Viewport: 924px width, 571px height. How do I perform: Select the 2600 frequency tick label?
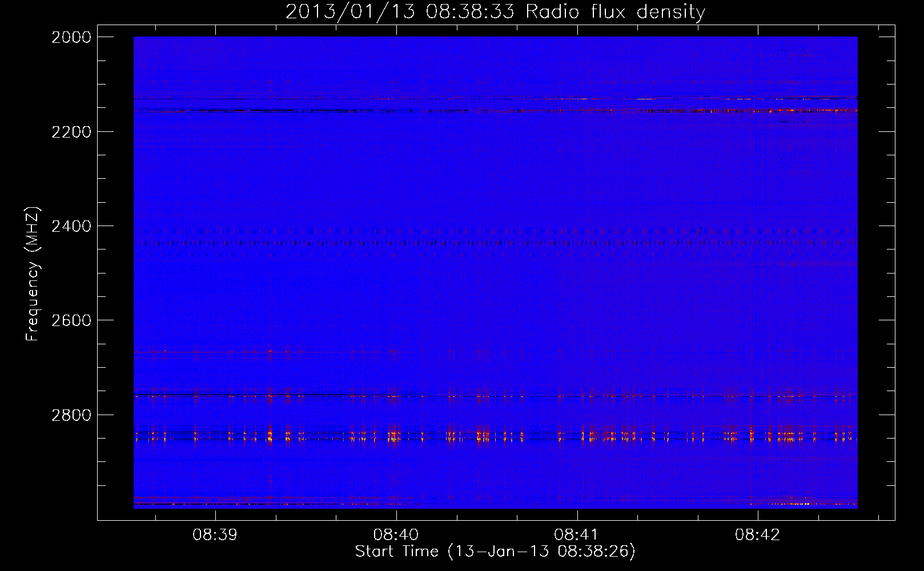click(x=71, y=320)
